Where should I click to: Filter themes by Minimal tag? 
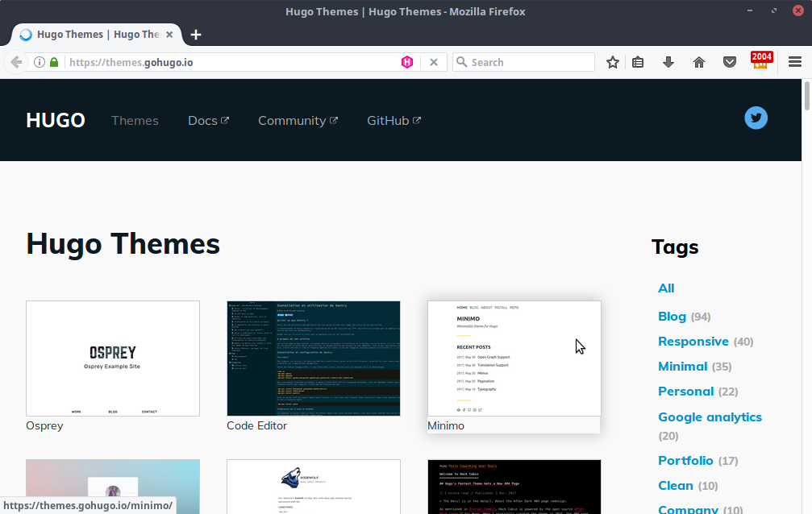pyautogui.click(x=682, y=367)
